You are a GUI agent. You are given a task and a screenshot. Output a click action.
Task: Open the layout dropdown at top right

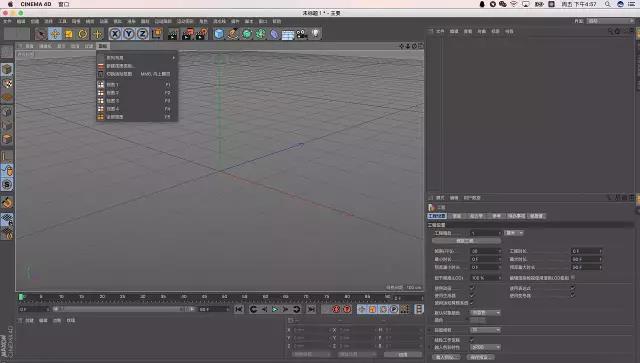[x=611, y=21]
